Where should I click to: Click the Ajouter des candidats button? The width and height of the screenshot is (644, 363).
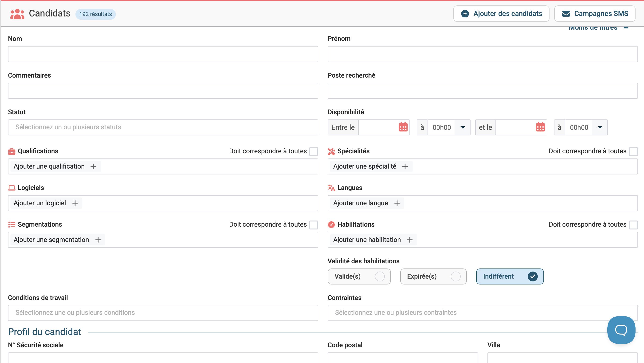click(x=501, y=14)
